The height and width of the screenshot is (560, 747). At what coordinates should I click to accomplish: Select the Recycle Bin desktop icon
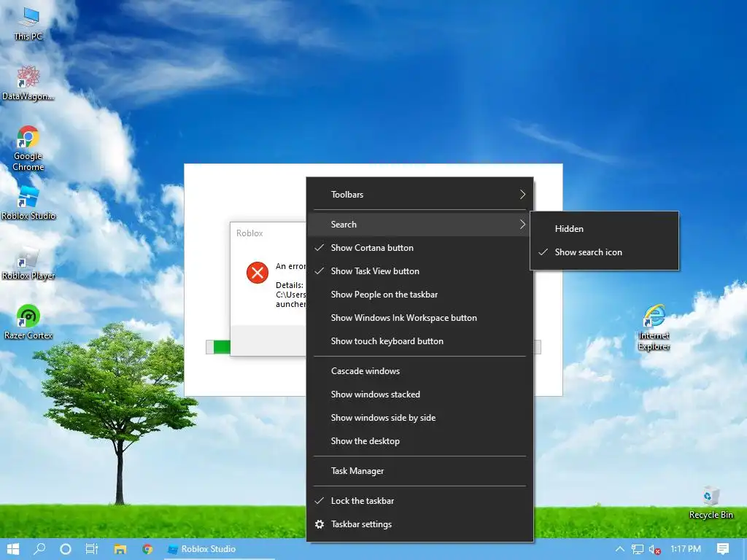tap(711, 502)
